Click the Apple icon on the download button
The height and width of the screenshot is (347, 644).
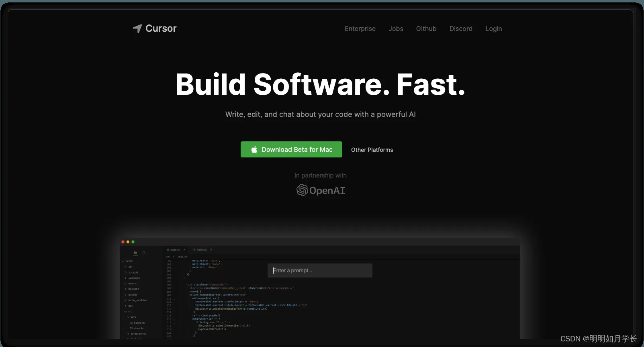click(x=254, y=149)
